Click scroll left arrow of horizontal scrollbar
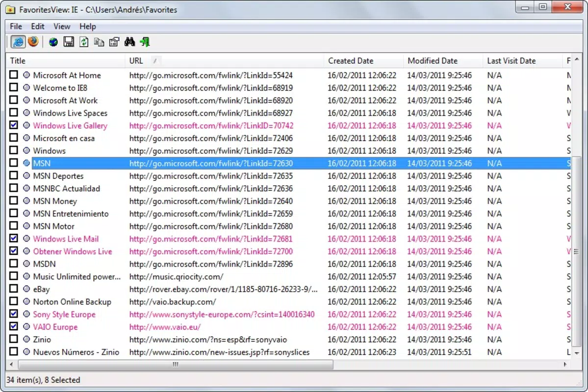 coord(11,364)
